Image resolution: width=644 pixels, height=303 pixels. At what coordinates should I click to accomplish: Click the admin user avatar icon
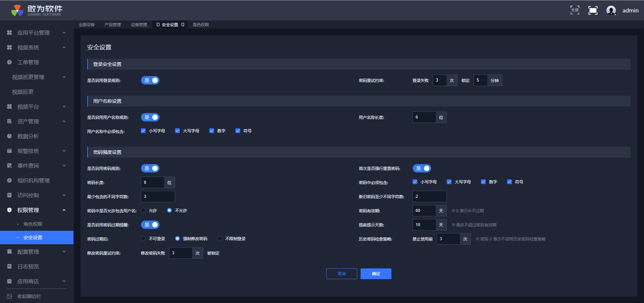611,10
